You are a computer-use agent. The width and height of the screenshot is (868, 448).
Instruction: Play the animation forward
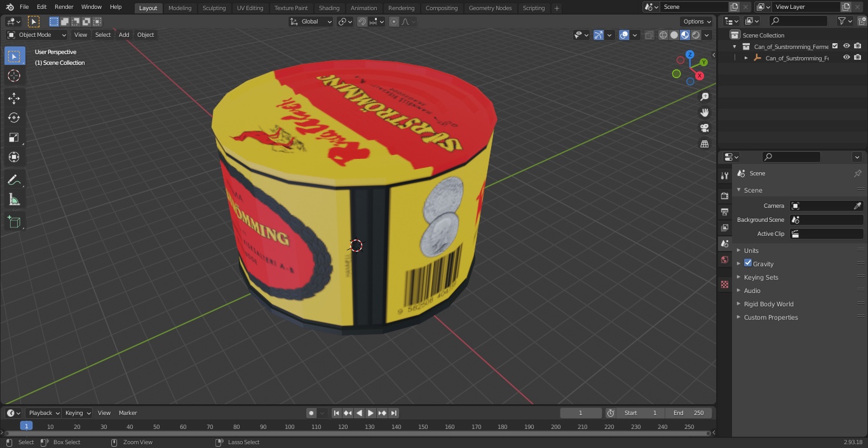(371, 413)
